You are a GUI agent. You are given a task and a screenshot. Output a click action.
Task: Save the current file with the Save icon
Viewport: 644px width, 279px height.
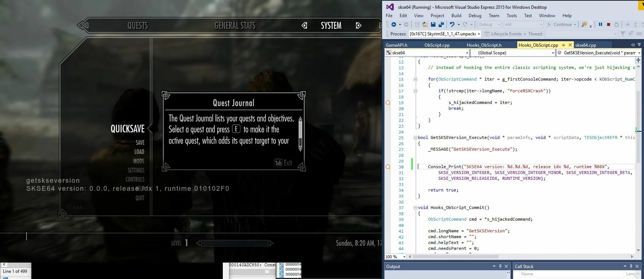(433, 24)
